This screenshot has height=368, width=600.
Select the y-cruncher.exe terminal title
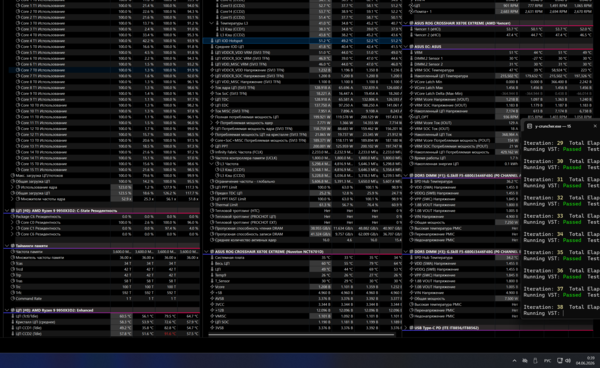(553, 126)
